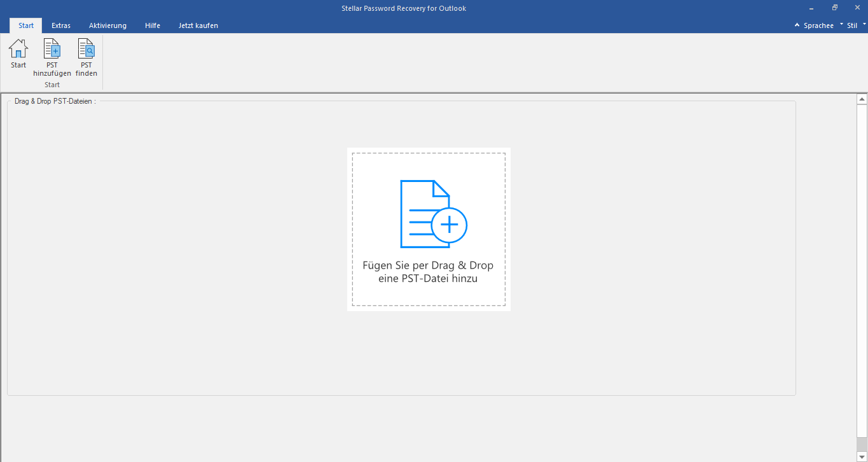Open the Aktivierung tab
The image size is (868, 462).
pyautogui.click(x=107, y=25)
